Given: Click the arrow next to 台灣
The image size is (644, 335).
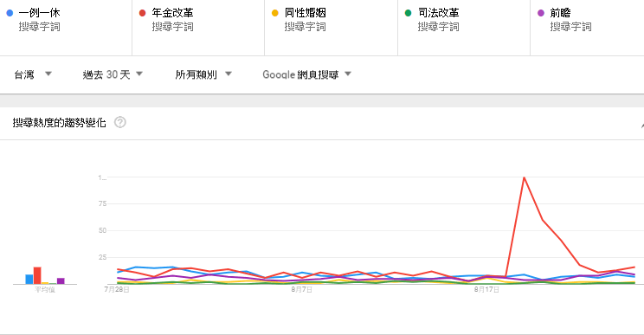Looking at the screenshot, I should tap(48, 74).
